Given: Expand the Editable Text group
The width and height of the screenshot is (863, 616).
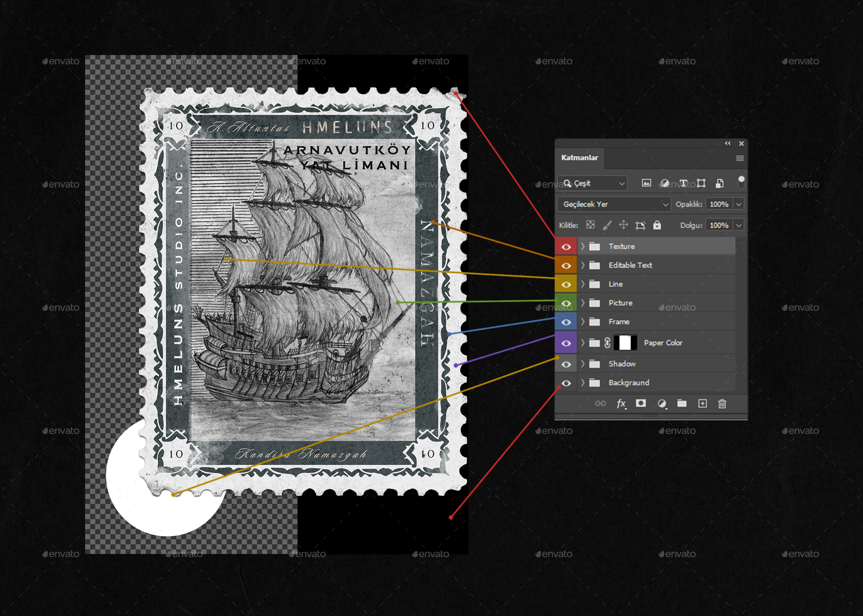Looking at the screenshot, I should coord(583,265).
